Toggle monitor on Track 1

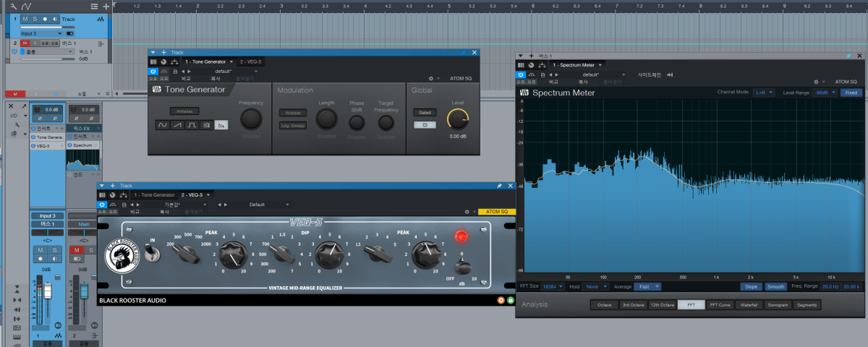[54, 19]
